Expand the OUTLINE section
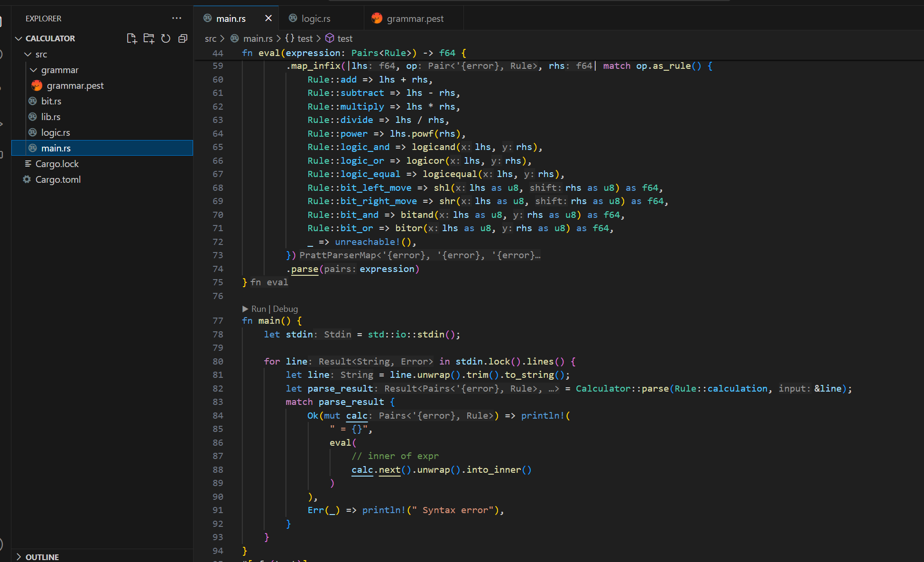 tap(18, 557)
